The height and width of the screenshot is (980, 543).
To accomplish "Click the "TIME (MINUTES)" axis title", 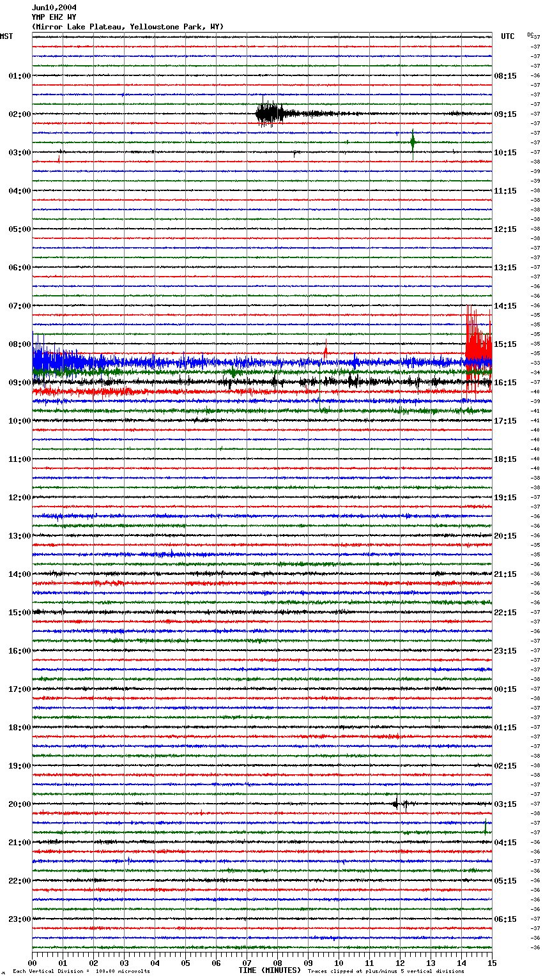I will [270, 970].
